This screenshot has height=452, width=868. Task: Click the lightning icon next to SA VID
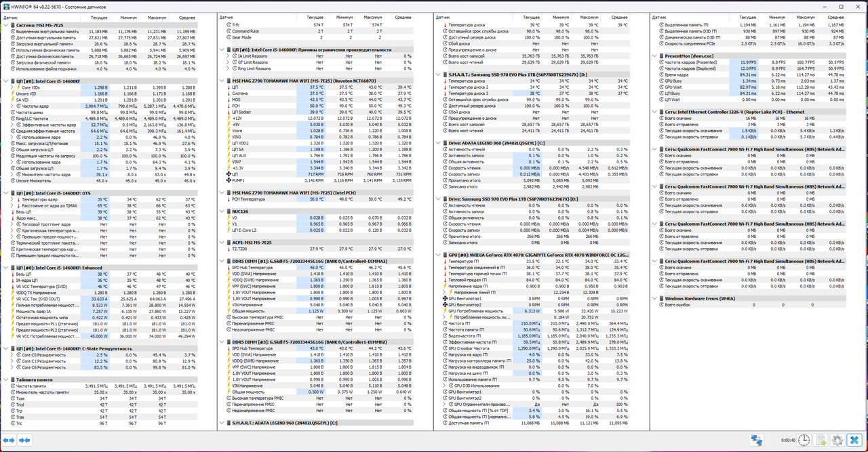(12, 100)
